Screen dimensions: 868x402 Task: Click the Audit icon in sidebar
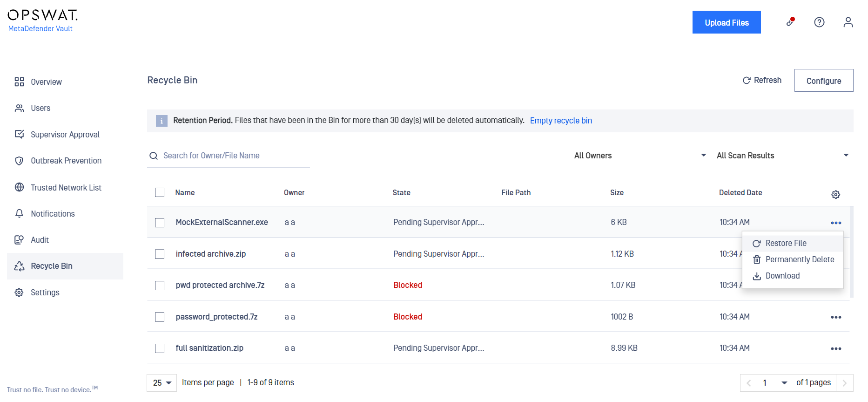coord(19,240)
